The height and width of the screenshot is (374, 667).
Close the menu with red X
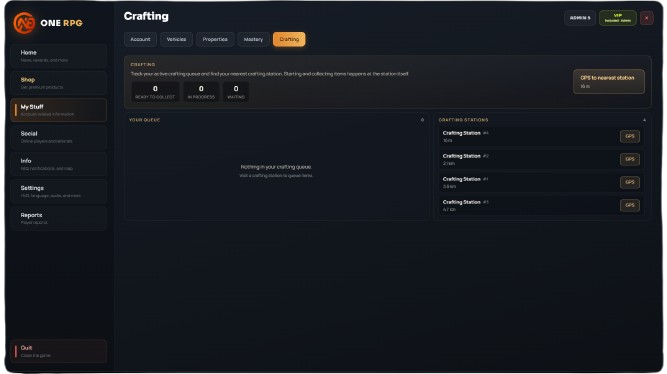(647, 18)
